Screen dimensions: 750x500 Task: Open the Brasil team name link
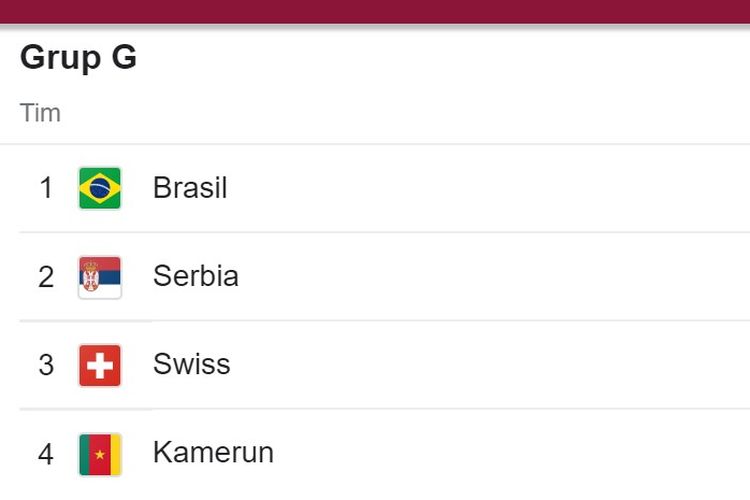190,188
